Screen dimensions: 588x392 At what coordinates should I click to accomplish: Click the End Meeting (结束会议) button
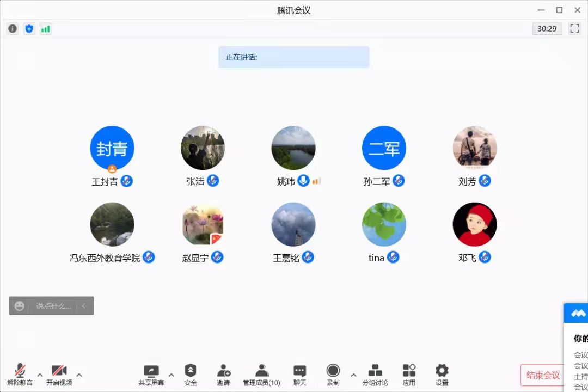point(542,375)
